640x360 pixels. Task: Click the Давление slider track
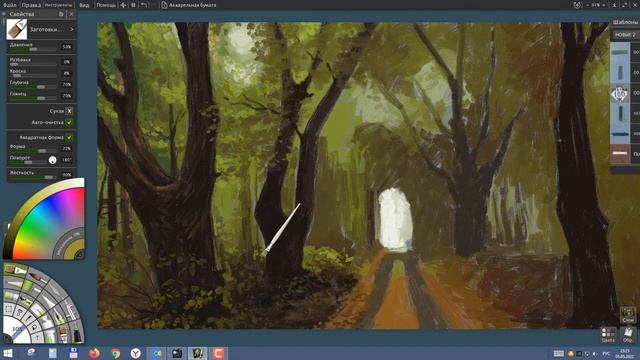pos(34,49)
